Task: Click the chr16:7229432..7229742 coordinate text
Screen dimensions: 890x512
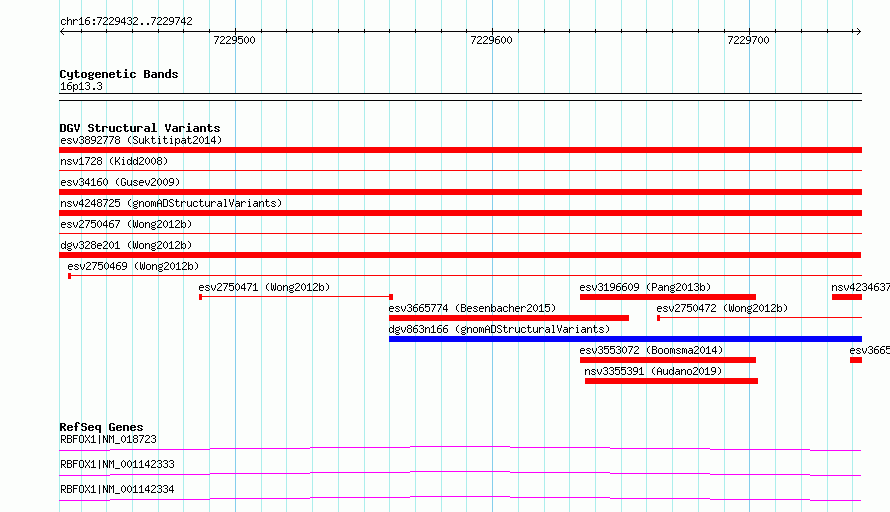Action: pyautogui.click(x=126, y=21)
